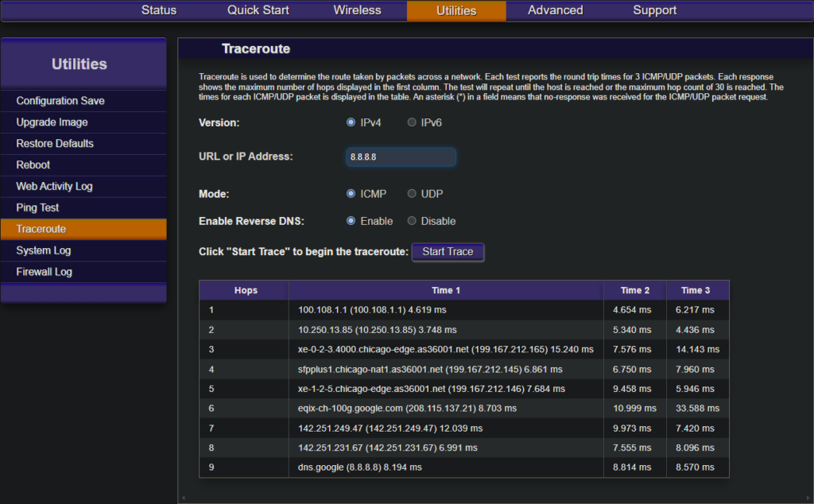Screen dimensions: 814x504
Task: Click the Start Trace button
Action: (x=448, y=252)
